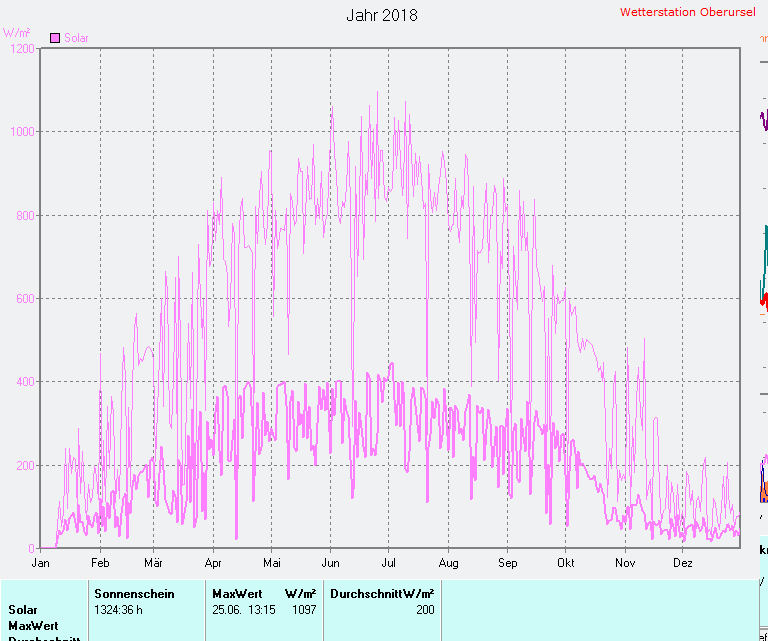Image resolution: width=768 pixels, height=641 pixels.
Task: Click the 'Apr' month label
Action: pyautogui.click(x=213, y=563)
